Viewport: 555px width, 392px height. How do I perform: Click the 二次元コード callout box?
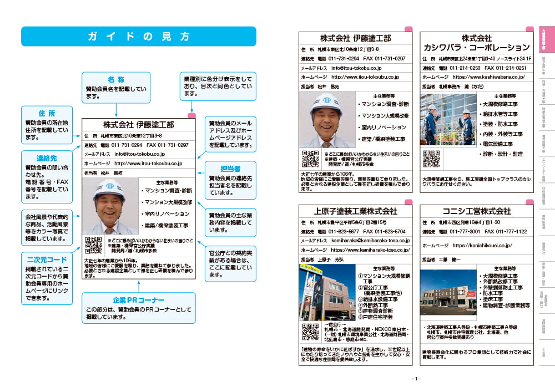coord(47,278)
